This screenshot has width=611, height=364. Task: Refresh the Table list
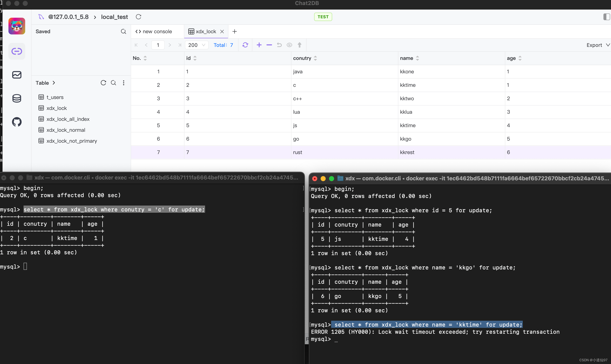click(103, 83)
